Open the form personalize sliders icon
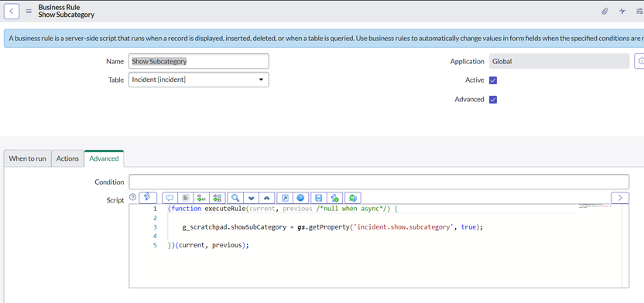This screenshot has width=644, height=303. [x=639, y=12]
